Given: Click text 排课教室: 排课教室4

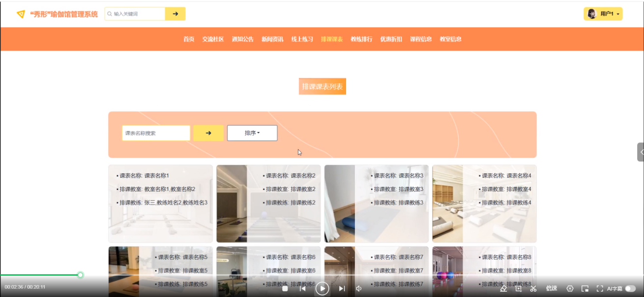Looking at the screenshot, I should [506, 189].
